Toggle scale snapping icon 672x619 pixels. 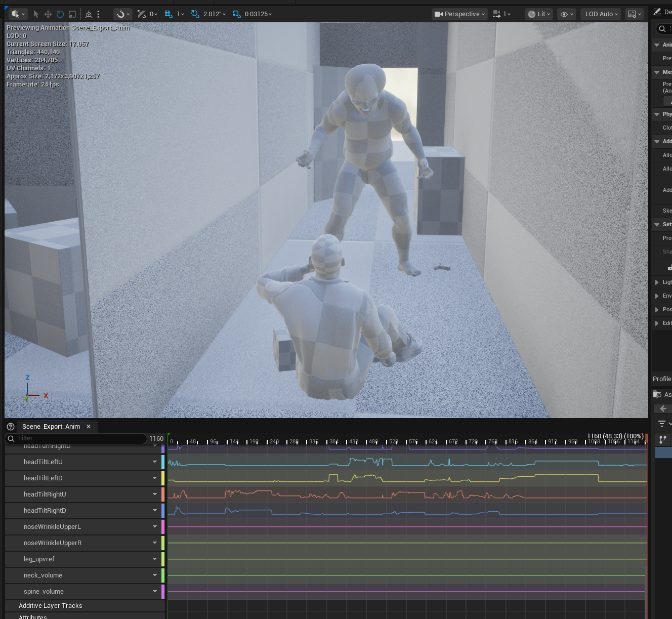click(x=236, y=14)
